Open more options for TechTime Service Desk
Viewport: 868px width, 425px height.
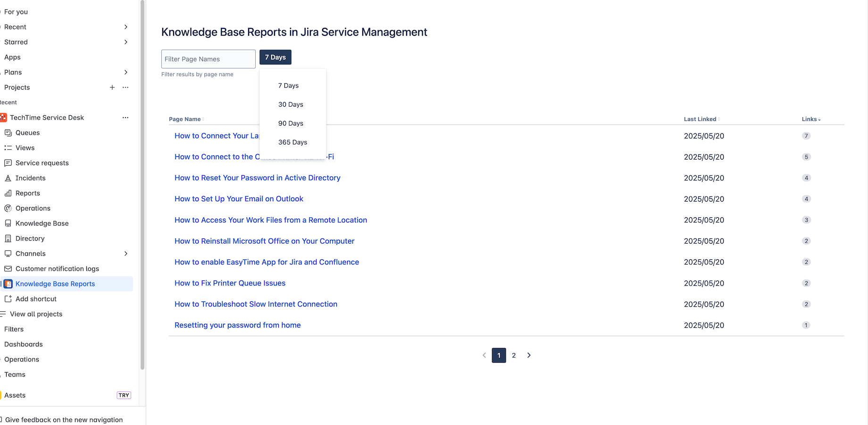click(125, 118)
